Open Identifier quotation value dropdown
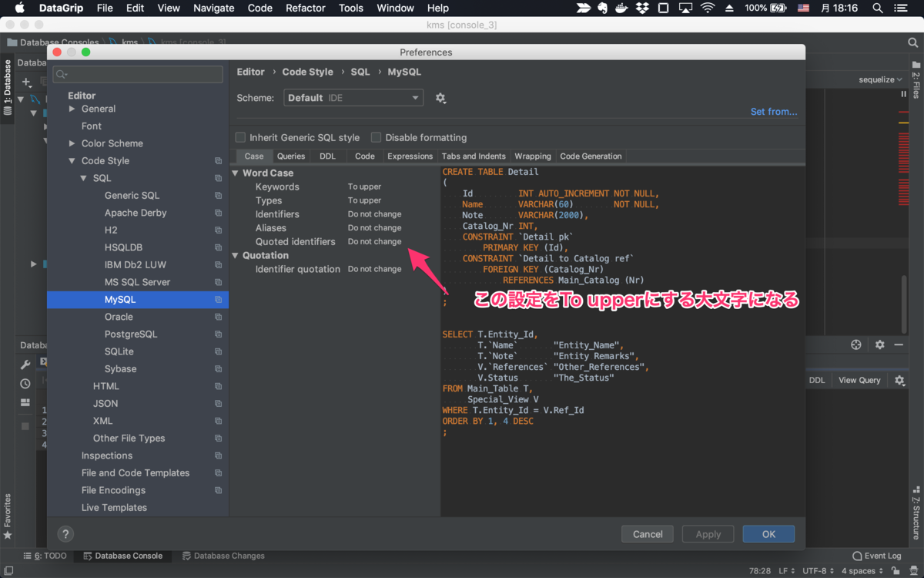 374,269
